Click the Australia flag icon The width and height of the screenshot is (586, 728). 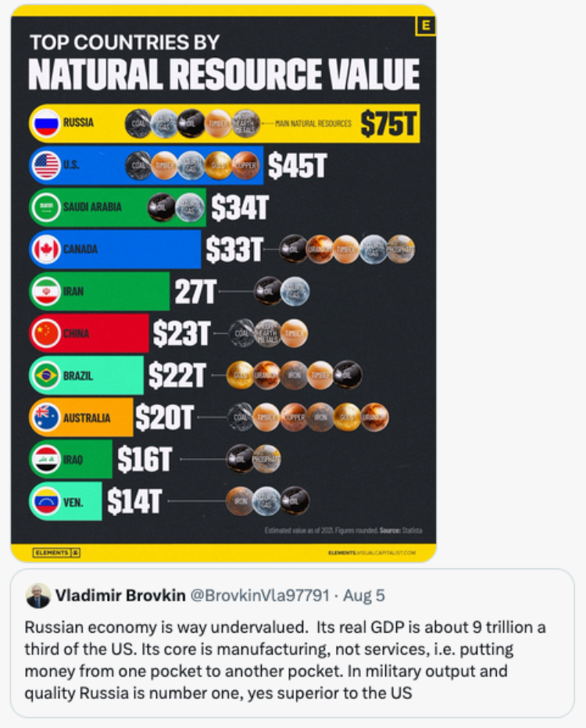46,418
